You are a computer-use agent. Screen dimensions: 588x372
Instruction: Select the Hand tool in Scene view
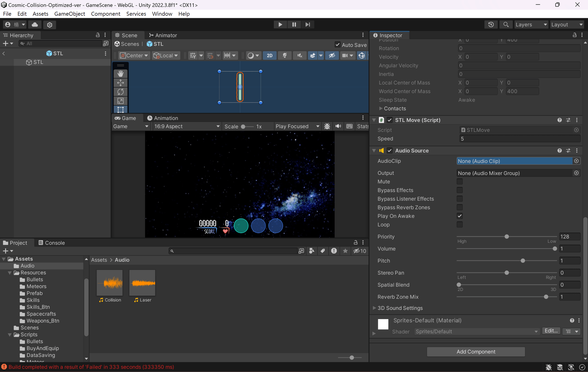120,74
